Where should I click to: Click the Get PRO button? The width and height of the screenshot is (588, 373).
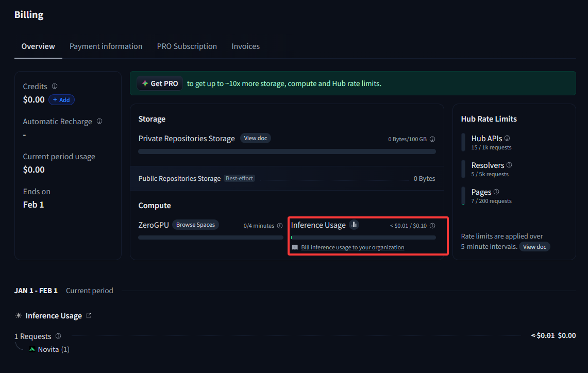(160, 83)
